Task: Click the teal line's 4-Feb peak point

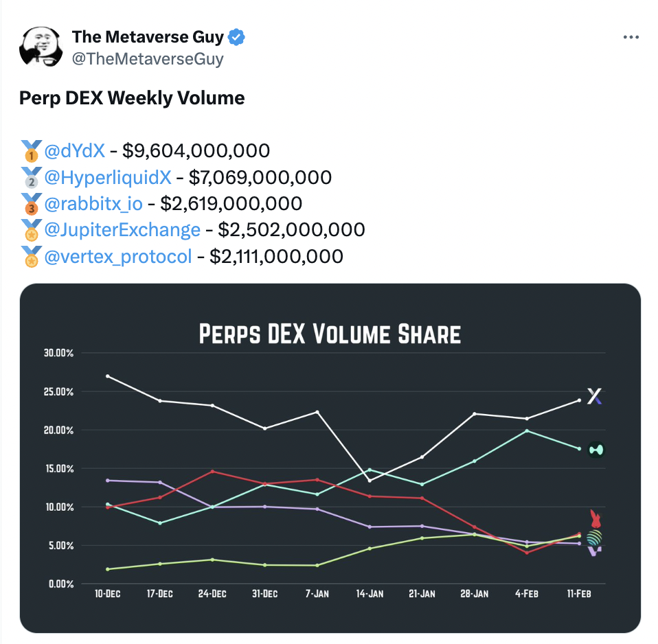Action: point(527,431)
